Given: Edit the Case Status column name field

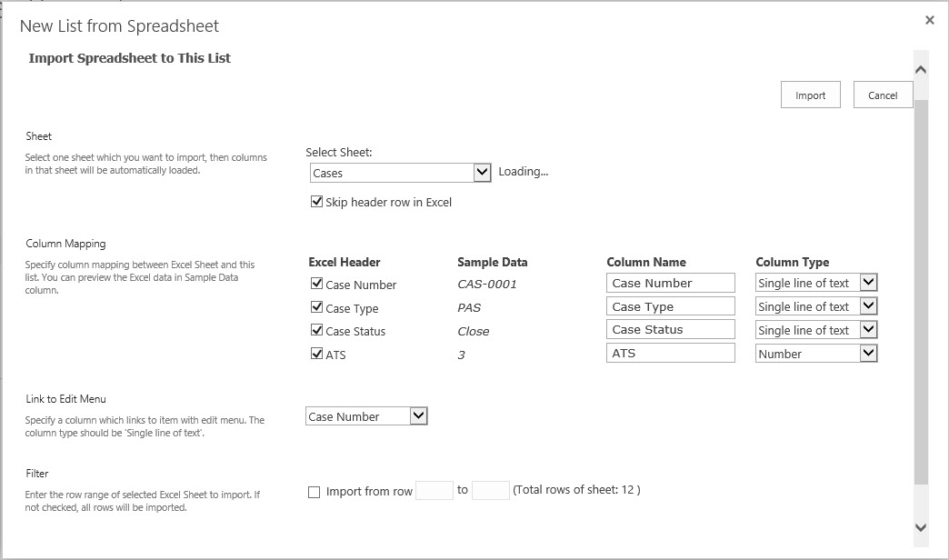Looking at the screenshot, I should tap(670, 330).
